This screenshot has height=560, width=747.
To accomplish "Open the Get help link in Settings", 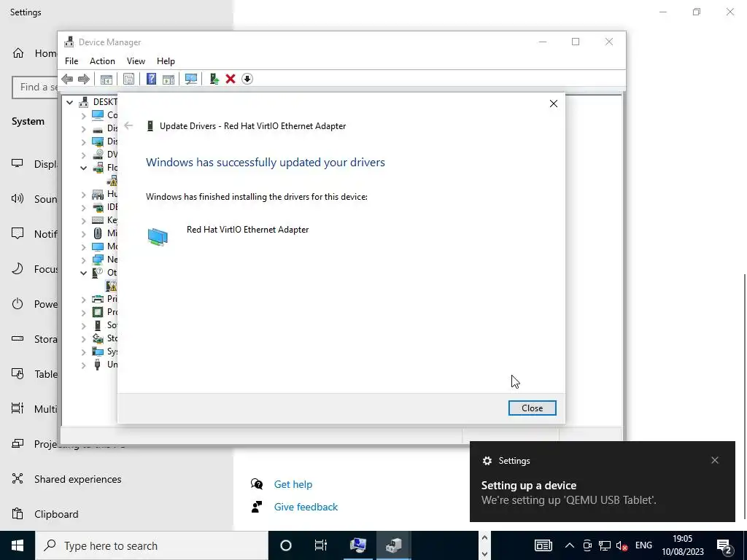I will coord(293,484).
